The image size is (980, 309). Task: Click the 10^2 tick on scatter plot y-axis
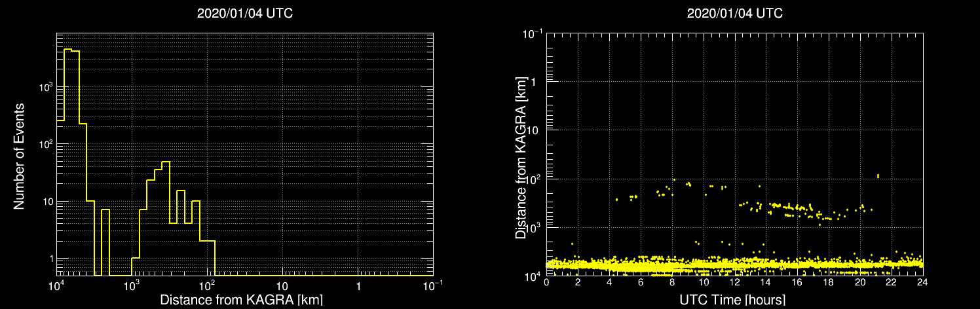[x=535, y=178]
